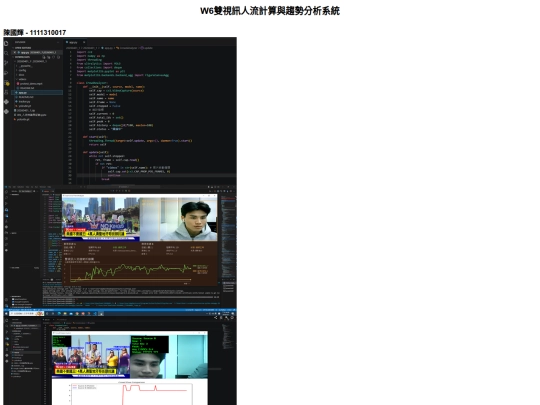
Task: Click page title W6雙視訊人流計算與趨勢分析系統
Action: (x=270, y=11)
